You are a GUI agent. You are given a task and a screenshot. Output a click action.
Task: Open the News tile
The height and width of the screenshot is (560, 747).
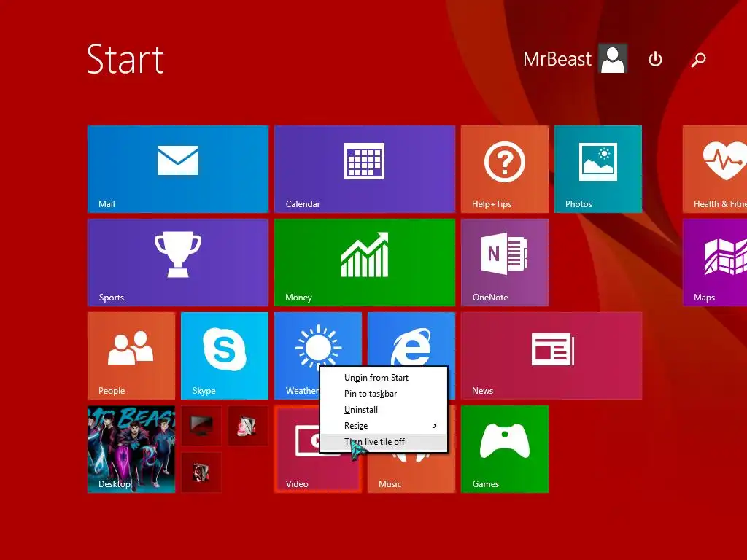coord(551,355)
